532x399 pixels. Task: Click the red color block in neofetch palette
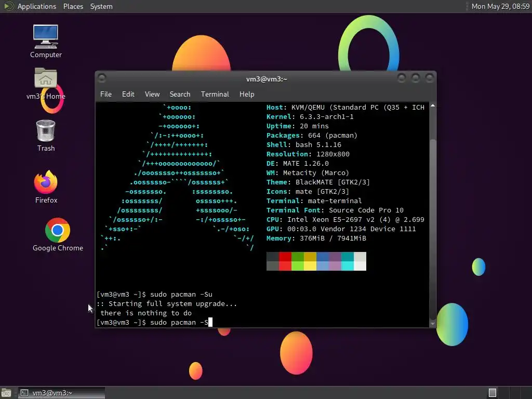285,261
